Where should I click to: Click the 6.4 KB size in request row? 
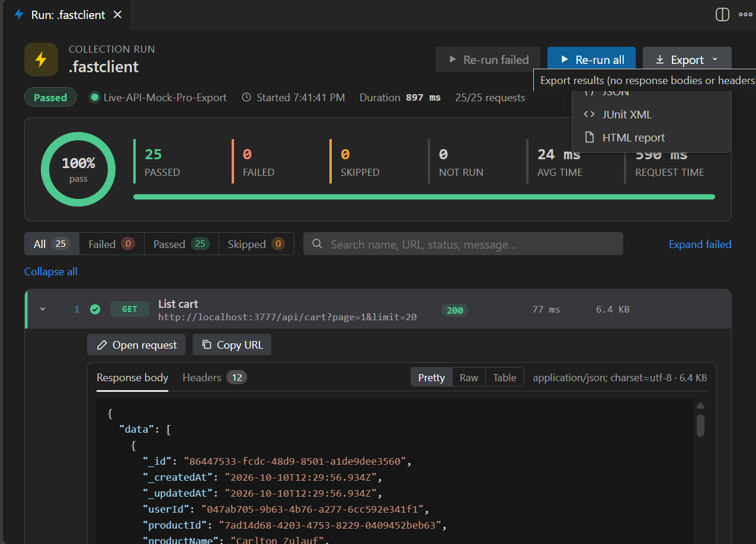point(613,310)
